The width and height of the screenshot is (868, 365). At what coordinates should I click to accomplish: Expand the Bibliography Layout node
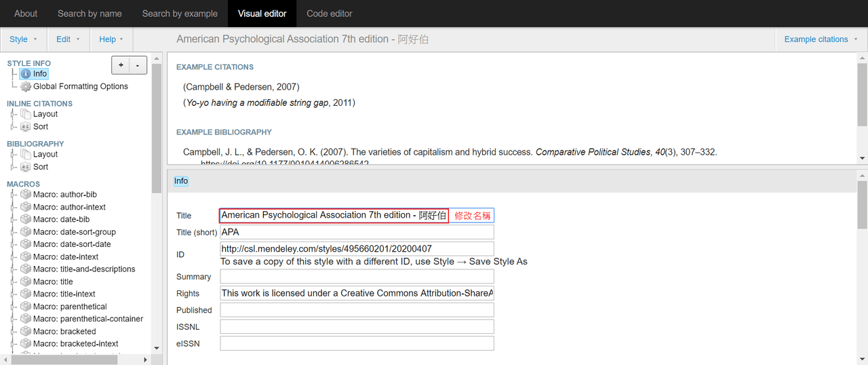click(13, 155)
